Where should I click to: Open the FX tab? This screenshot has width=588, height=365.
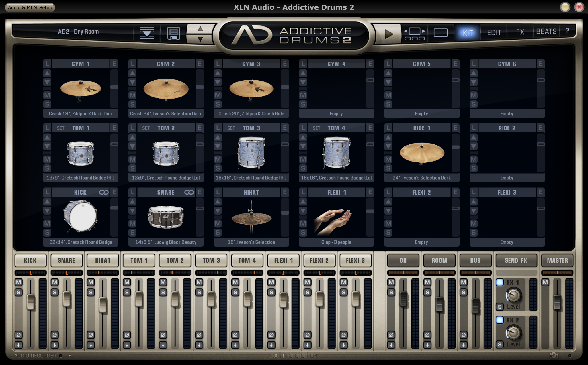520,32
